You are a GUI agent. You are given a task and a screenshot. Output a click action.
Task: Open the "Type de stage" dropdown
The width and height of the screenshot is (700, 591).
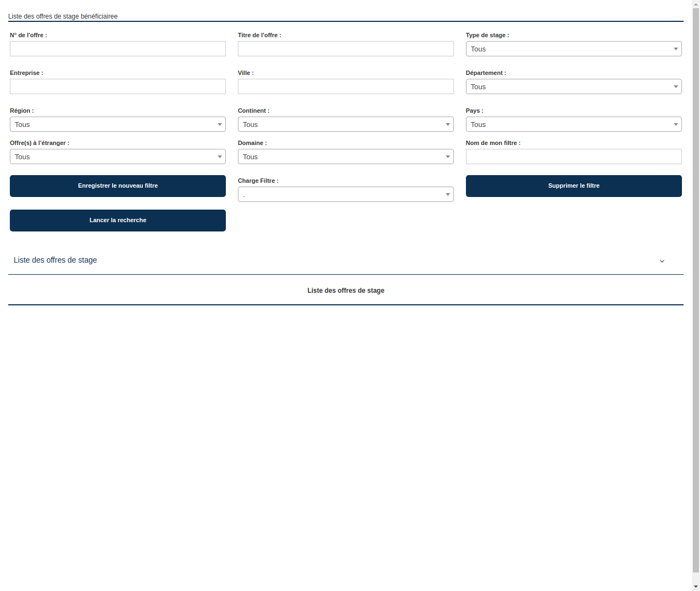(x=573, y=49)
